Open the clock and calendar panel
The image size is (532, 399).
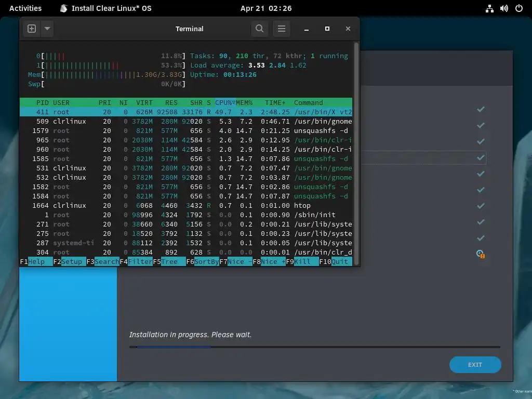click(266, 8)
